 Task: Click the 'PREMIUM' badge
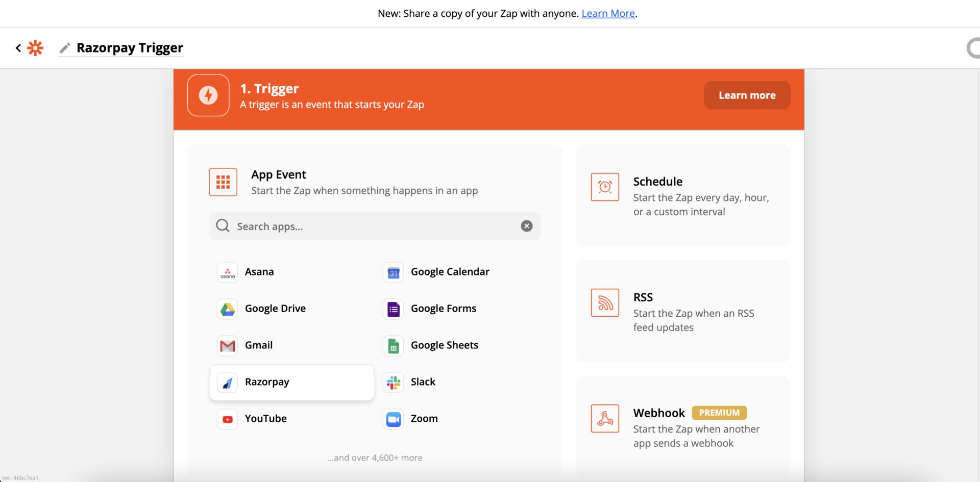719,413
